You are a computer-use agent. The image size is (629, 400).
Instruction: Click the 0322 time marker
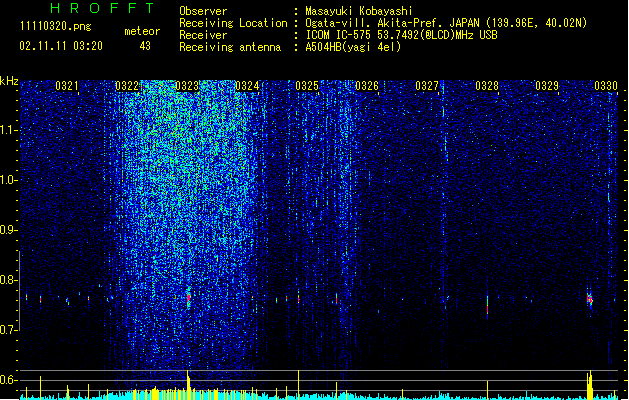127,86
